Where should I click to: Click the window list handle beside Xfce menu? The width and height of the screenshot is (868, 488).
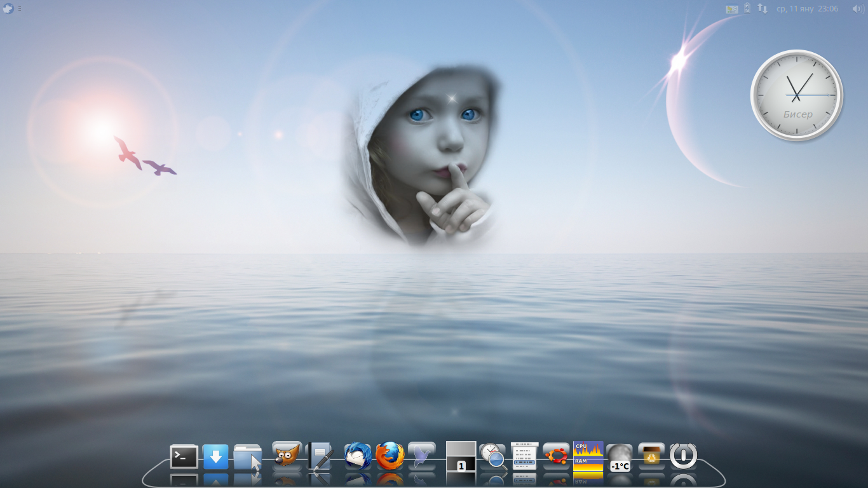(x=19, y=9)
